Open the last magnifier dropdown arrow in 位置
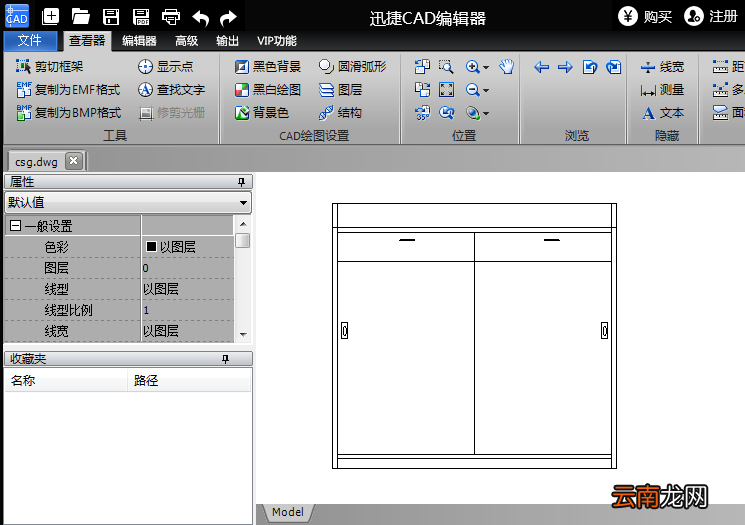 tap(486, 114)
